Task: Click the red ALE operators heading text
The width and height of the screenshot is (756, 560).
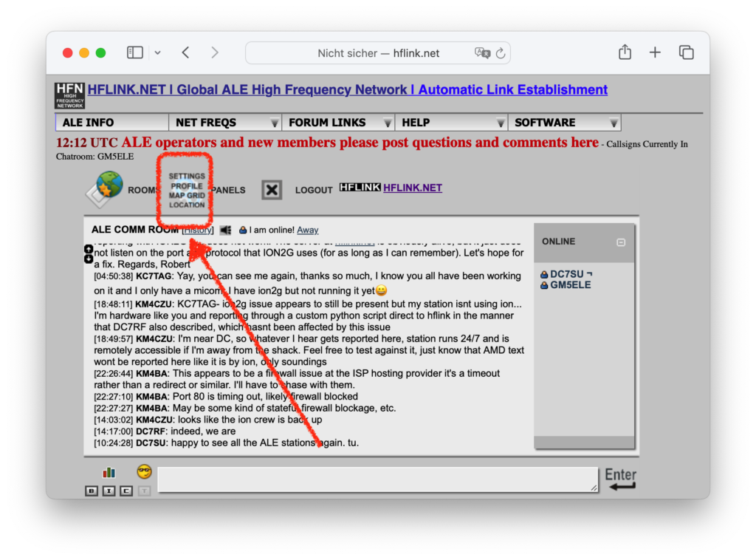Action: click(360, 143)
